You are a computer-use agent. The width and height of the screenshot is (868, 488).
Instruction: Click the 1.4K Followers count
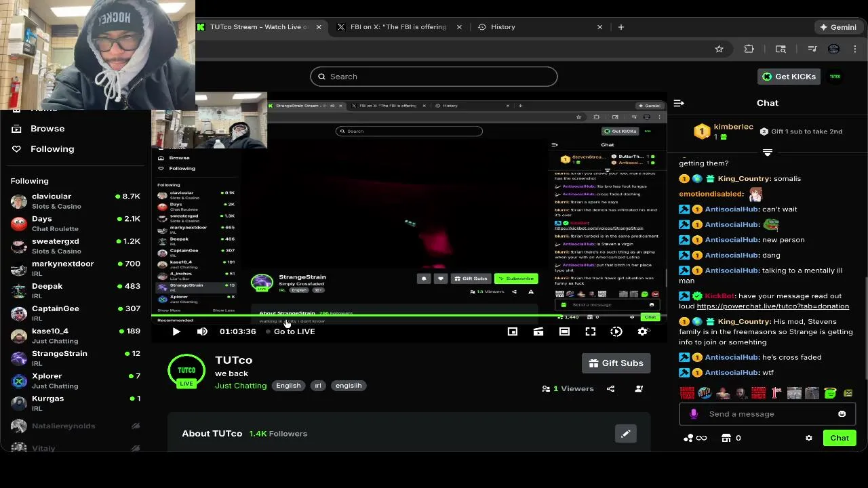tap(278, 434)
